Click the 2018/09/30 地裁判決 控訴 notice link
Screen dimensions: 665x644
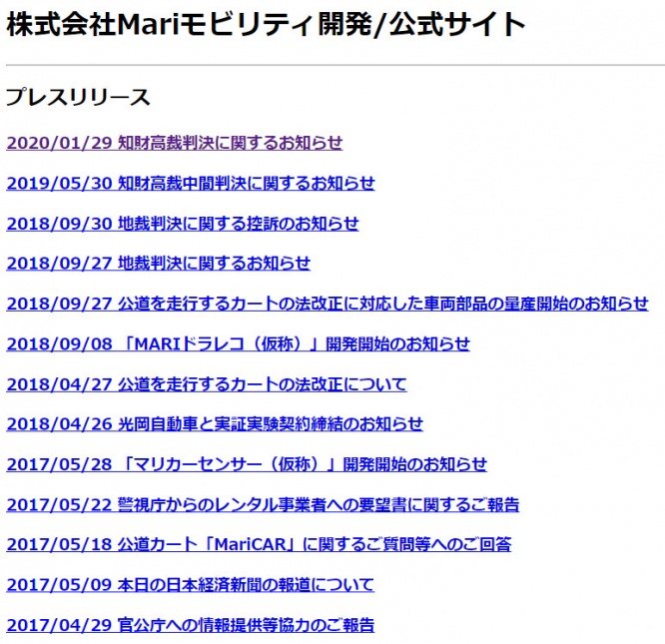point(182,224)
